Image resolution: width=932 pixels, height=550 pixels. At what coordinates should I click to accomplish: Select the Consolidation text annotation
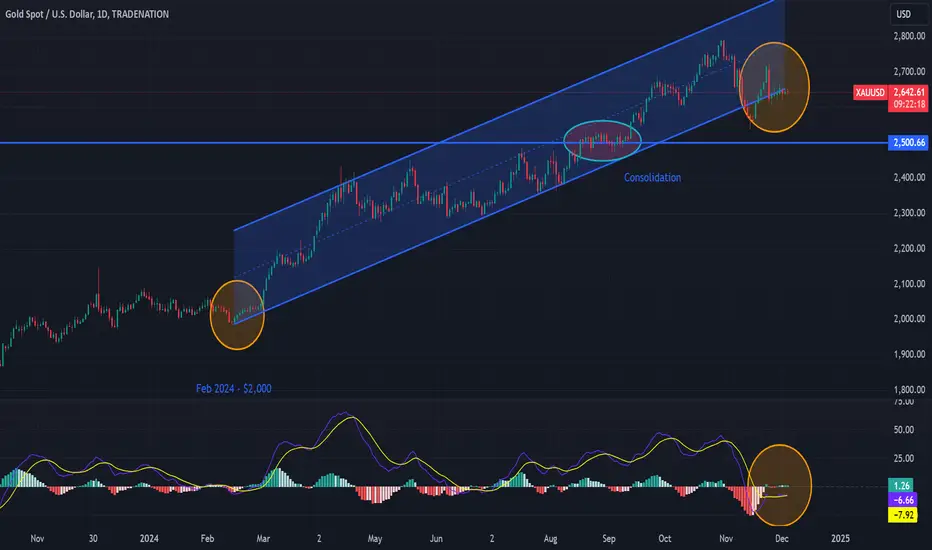click(652, 177)
